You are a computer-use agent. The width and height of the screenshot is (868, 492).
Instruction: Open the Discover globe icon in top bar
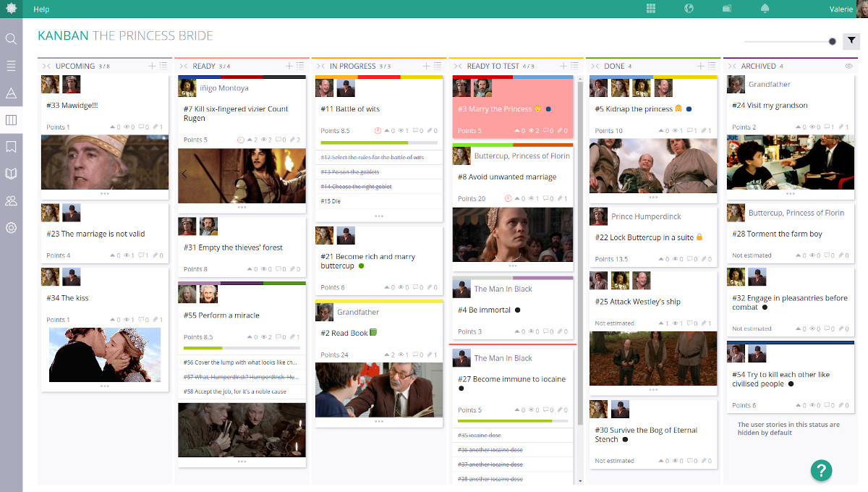[x=689, y=9]
